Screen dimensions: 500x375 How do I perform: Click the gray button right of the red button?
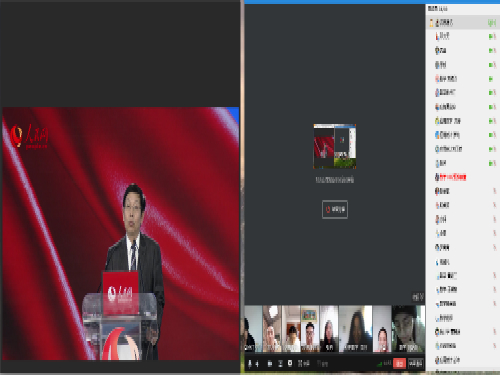[416, 363]
